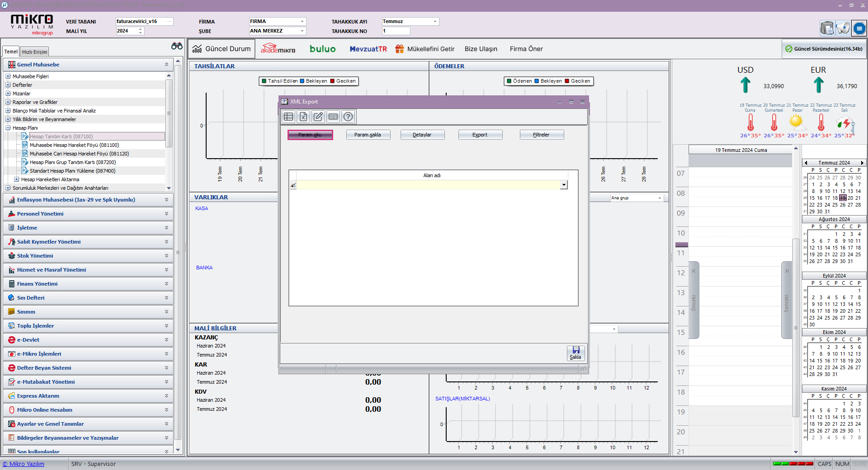Click the green check Güncel Sürümdesiniz icon
868x470 pixels.
pos(789,49)
